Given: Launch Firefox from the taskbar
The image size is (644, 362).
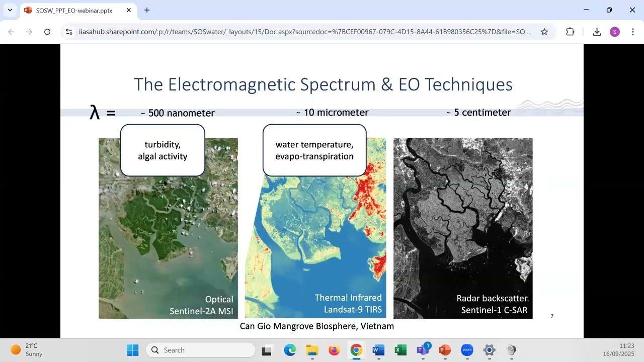Looking at the screenshot, I should pos(334,350).
